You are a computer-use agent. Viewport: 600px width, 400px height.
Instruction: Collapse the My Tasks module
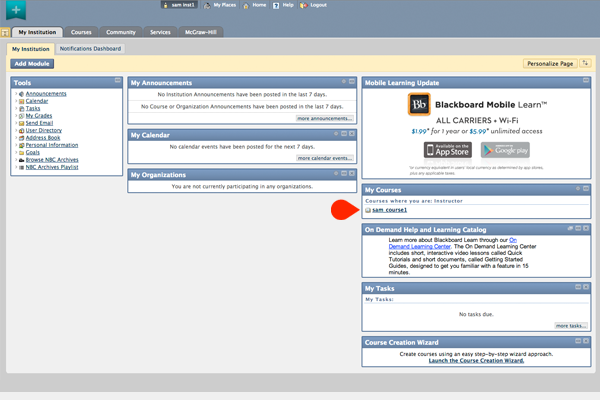point(578,287)
